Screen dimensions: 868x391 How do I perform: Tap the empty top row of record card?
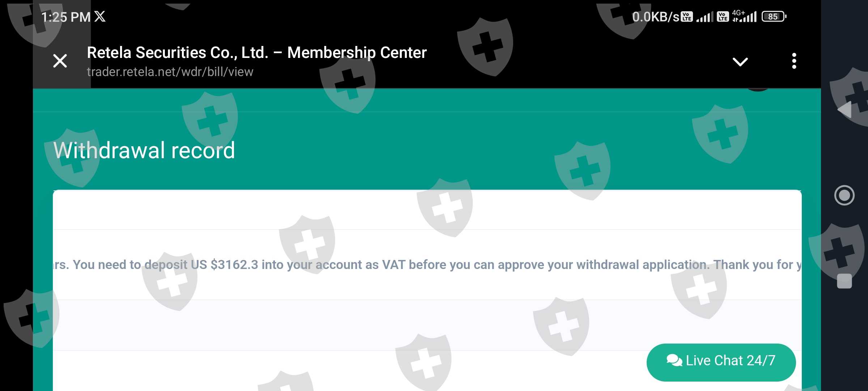427,210
